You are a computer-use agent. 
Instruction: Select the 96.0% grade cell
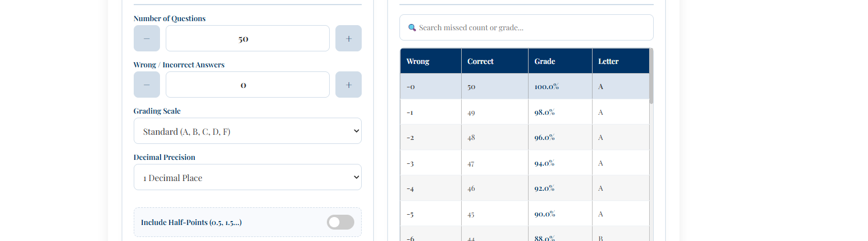tap(561, 138)
